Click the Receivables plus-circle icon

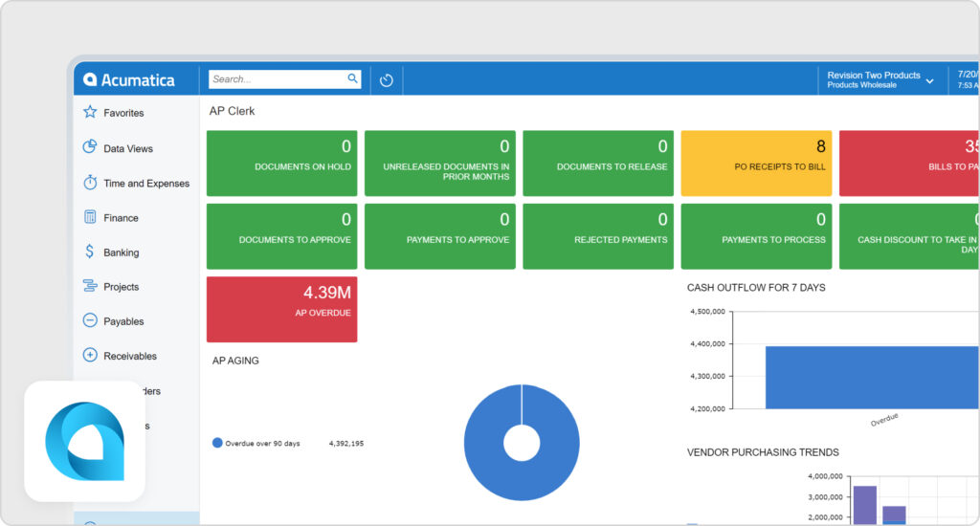[x=90, y=356]
